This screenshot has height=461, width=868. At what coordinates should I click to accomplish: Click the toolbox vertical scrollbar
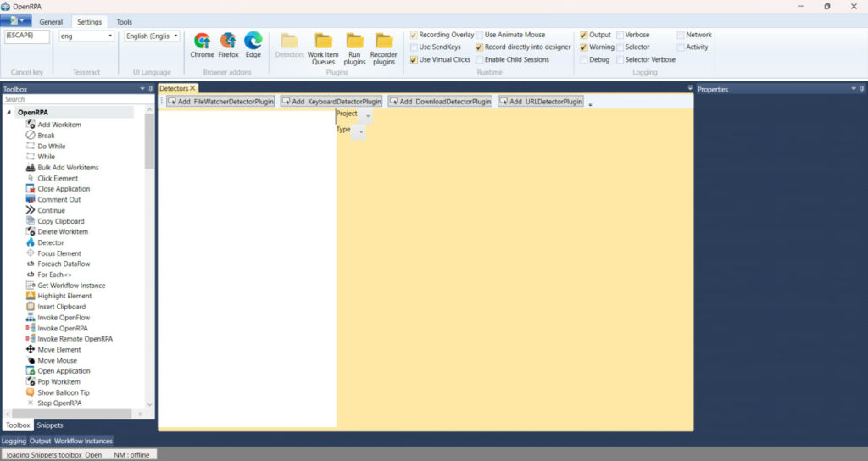point(149,142)
